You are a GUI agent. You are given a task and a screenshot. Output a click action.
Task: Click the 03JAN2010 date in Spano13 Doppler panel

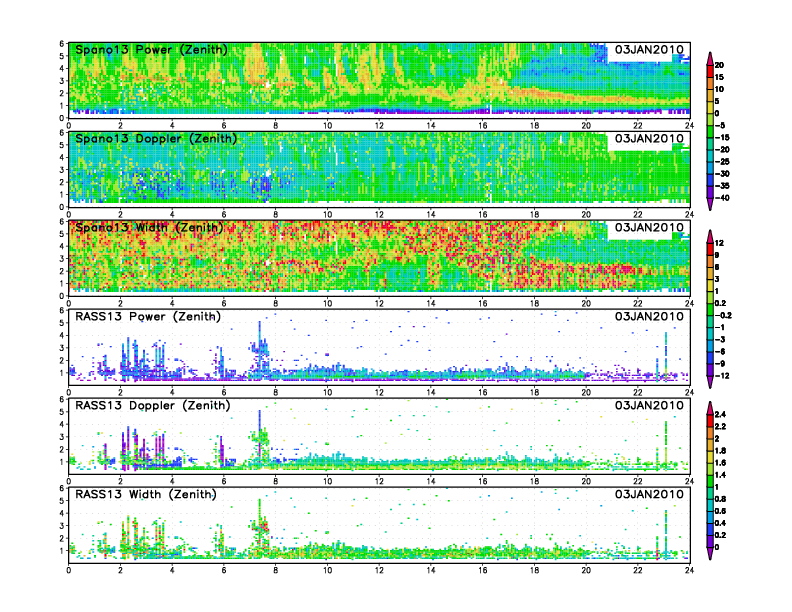[649, 139]
